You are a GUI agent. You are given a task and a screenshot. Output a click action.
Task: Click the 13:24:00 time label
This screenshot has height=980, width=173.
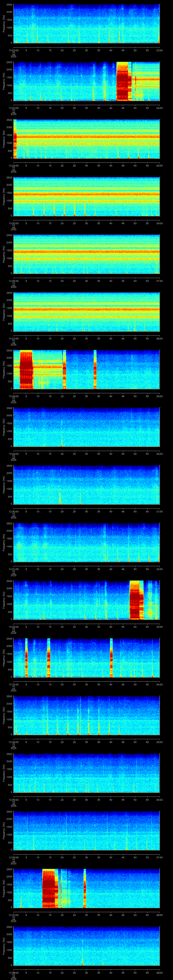pos(13,166)
